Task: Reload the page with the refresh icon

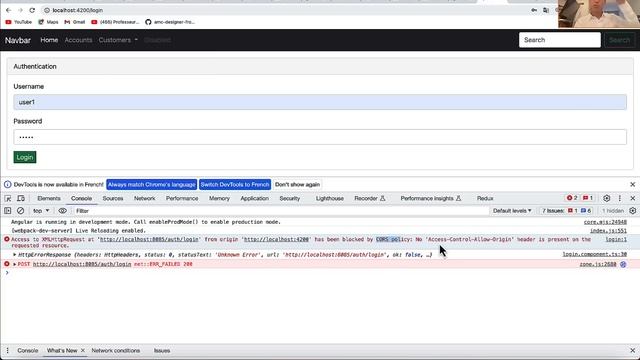Action: [x=32, y=10]
